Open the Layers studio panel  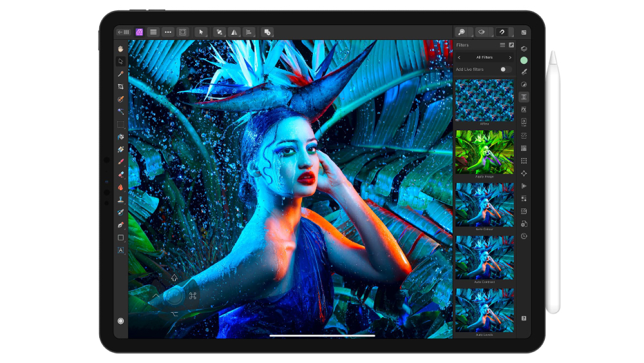pyautogui.click(x=524, y=48)
